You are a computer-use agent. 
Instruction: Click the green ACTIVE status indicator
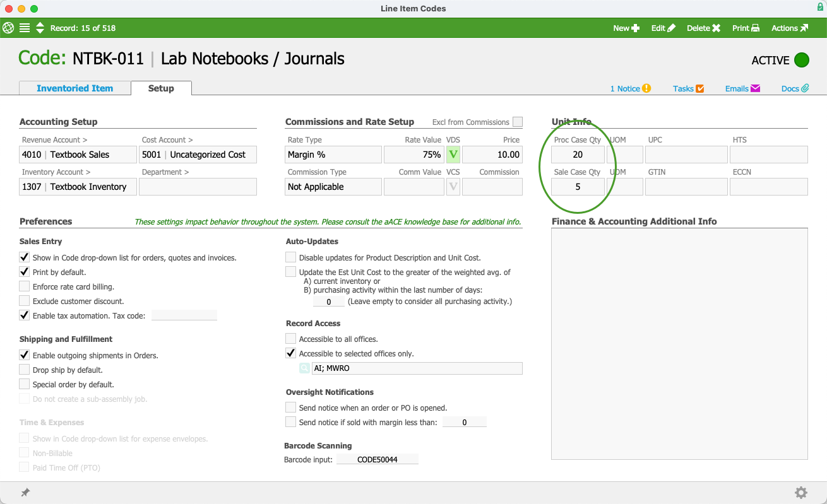801,60
